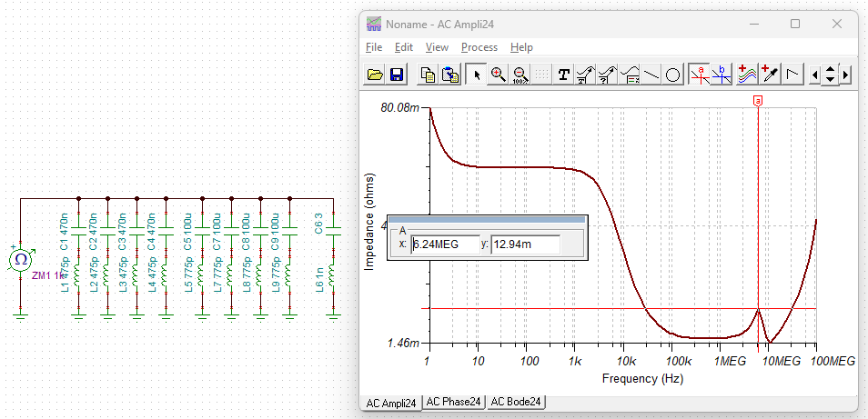This screenshot has width=868, height=419.
Task: Click the right arrow toolbar button
Action: [845, 75]
